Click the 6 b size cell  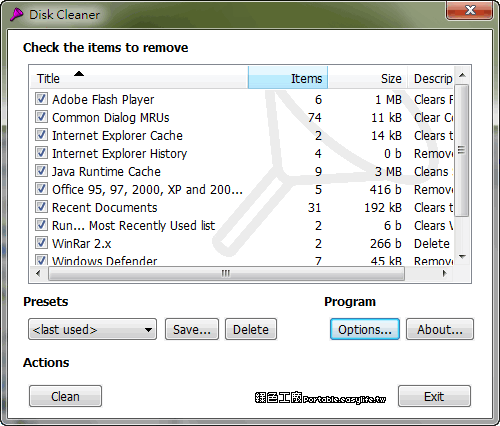[393, 225]
